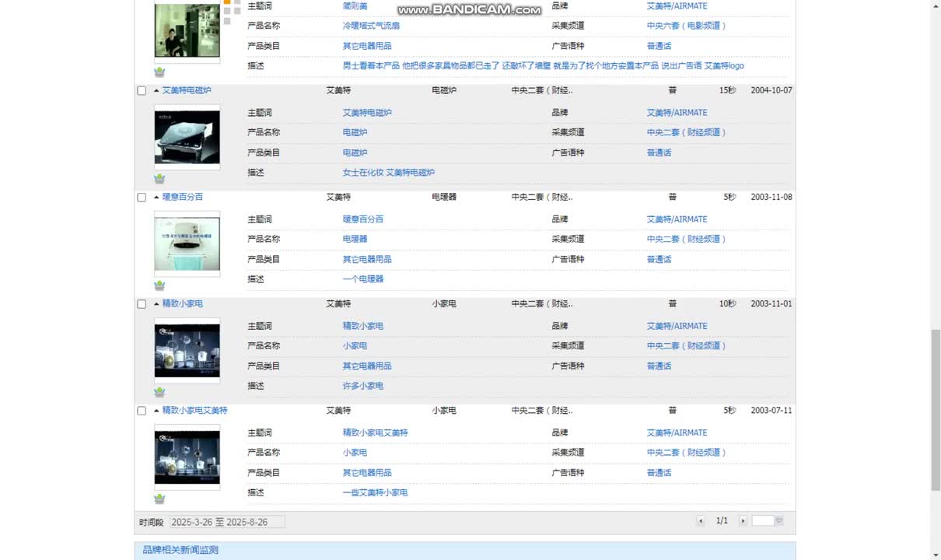The image size is (941, 560).
Task: Collapse the 艾美特电磁炉 entry with its triangle
Action: tap(156, 90)
